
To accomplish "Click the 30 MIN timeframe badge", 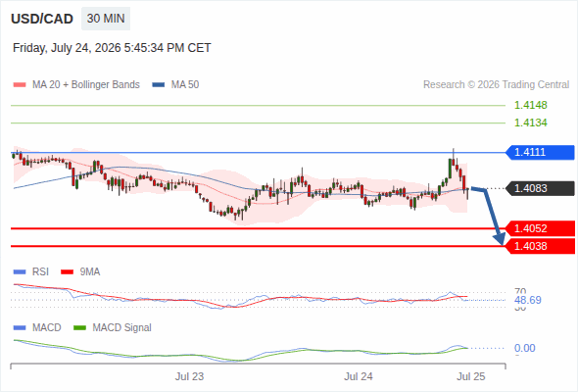I will point(106,19).
